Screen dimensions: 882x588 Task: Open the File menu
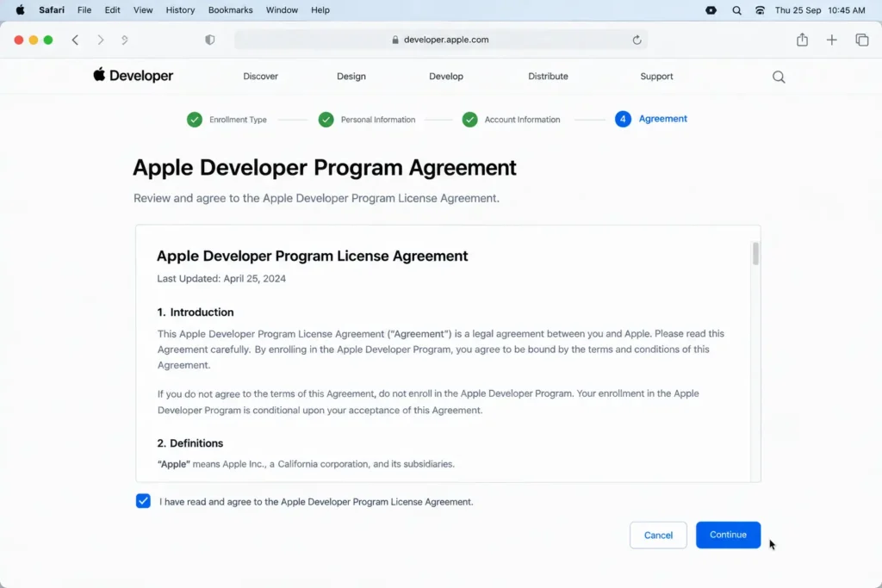pos(84,10)
